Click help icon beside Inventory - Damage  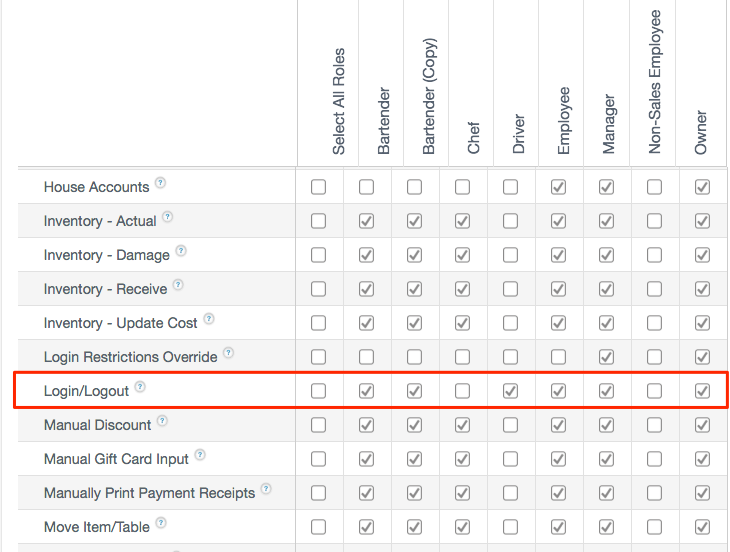[x=181, y=252]
